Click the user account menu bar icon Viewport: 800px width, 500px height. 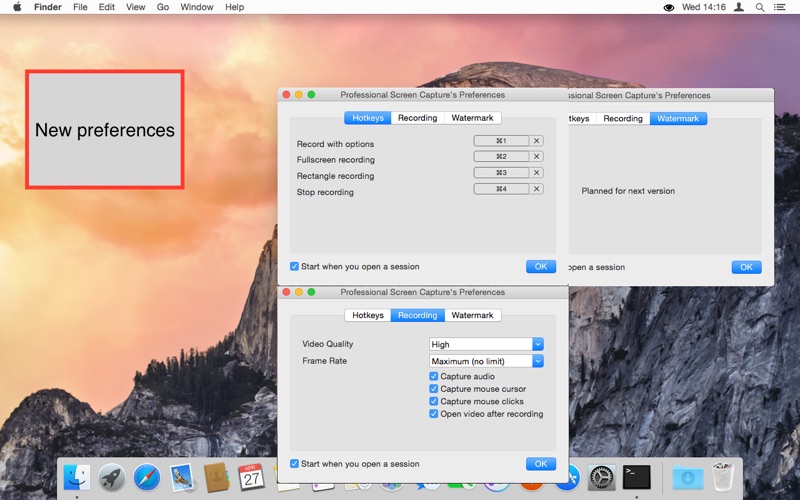click(738, 7)
